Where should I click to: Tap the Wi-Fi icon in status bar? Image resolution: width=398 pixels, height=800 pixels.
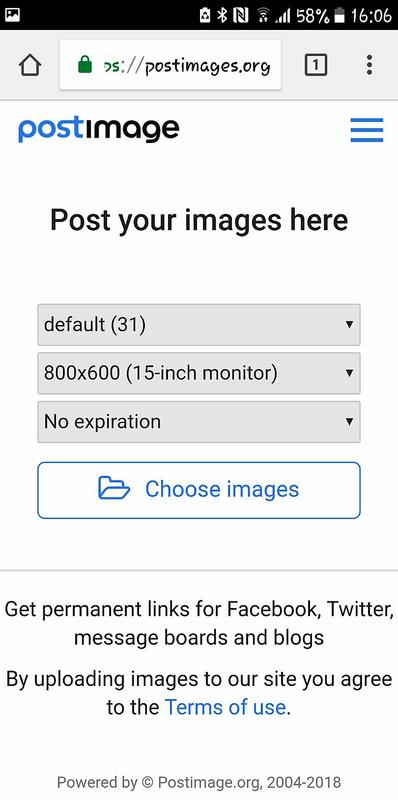(x=263, y=15)
